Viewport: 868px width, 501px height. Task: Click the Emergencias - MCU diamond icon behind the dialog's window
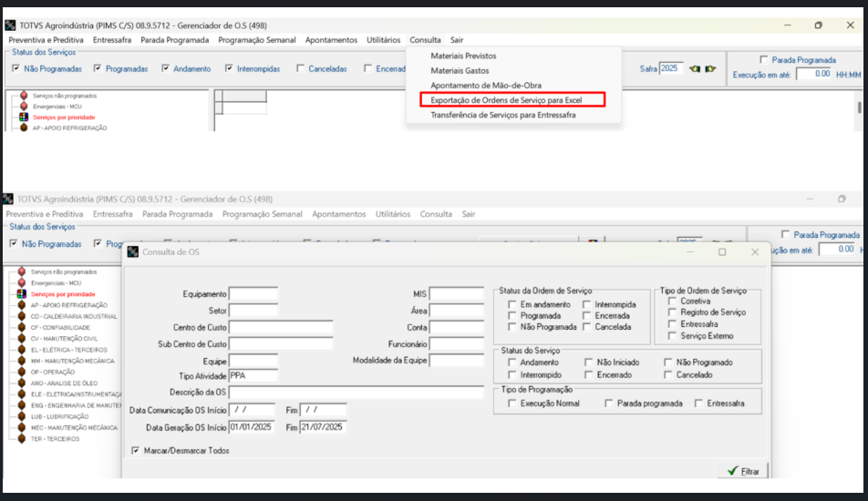pos(22,282)
